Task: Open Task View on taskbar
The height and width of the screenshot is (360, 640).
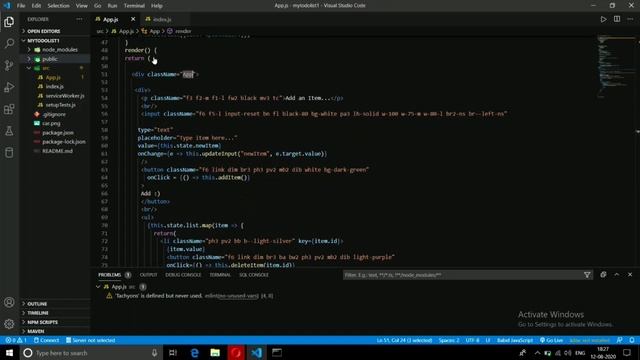Action: pyautogui.click(x=173, y=353)
